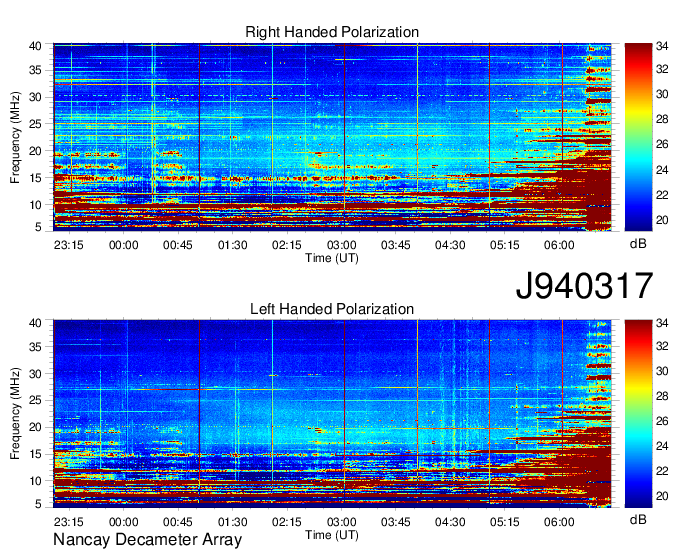Click '02:15' time tick on Left Handed plot
This screenshot has width=680, height=552.
point(287,522)
